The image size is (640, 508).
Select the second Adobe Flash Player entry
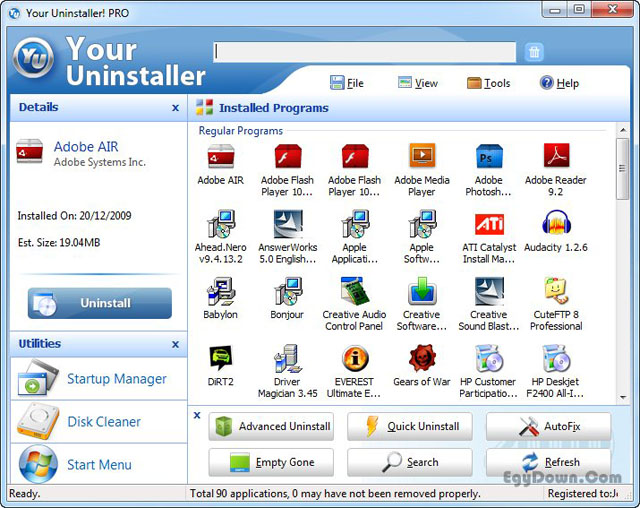coord(355,156)
